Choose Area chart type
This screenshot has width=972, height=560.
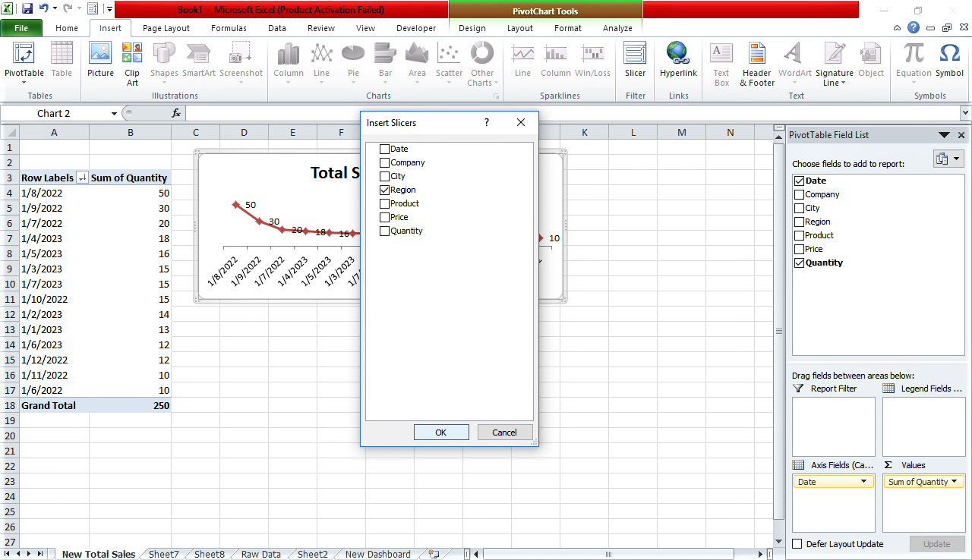[x=417, y=62]
